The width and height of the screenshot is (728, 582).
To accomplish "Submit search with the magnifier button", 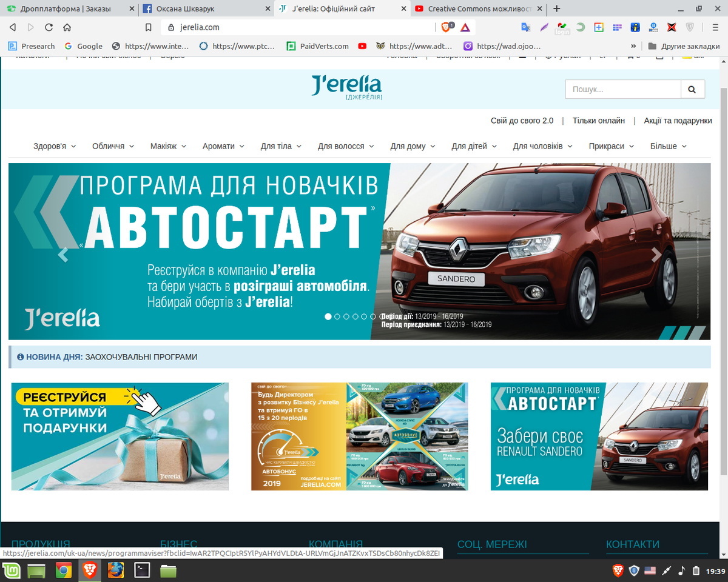I will point(693,89).
